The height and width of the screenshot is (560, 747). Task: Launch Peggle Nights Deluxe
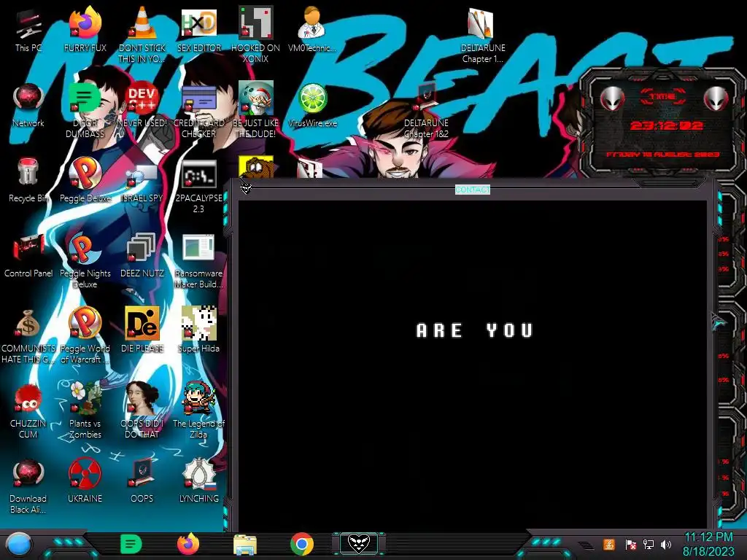tap(85, 260)
